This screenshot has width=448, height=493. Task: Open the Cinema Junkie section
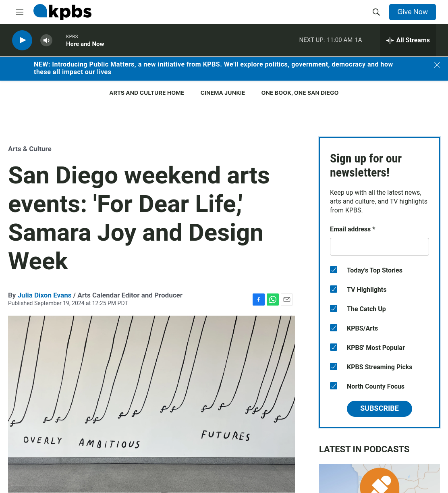click(x=223, y=93)
